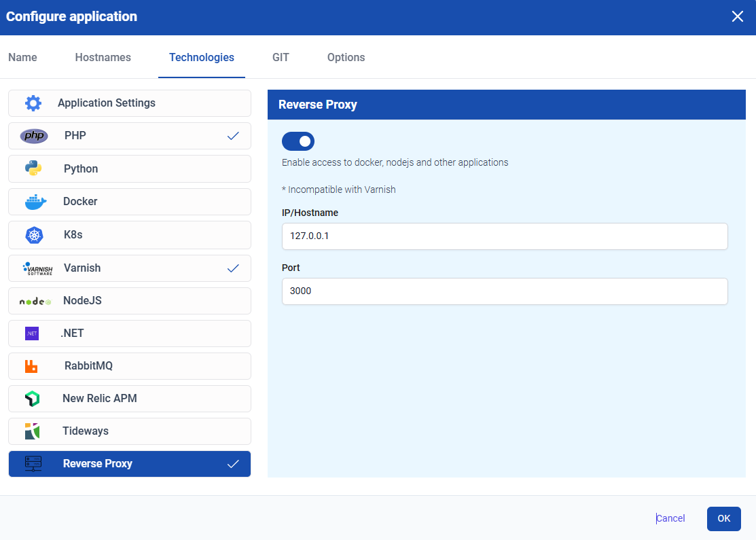Select the Port field showing 3000
The height and width of the screenshot is (540, 756).
(x=504, y=291)
